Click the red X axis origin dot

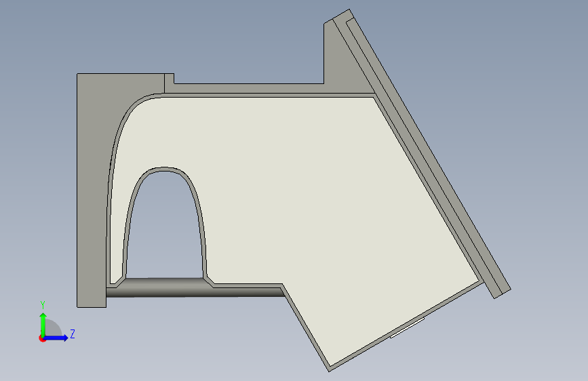pyautogui.click(x=41, y=338)
